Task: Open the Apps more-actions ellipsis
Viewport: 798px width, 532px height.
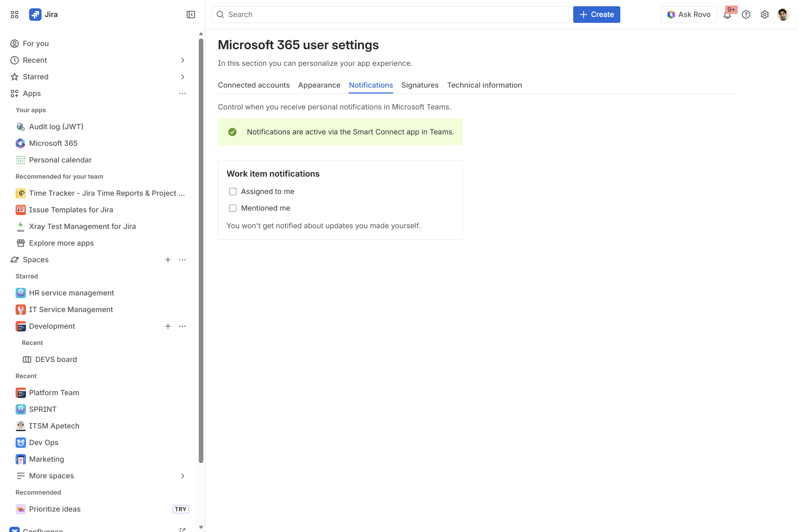Action: tap(183, 94)
